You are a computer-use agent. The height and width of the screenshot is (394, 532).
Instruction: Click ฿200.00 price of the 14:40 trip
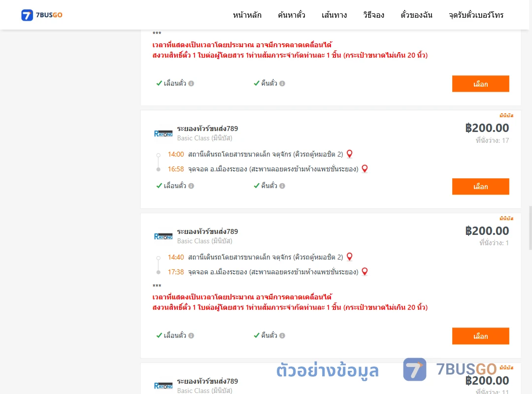pos(487,231)
